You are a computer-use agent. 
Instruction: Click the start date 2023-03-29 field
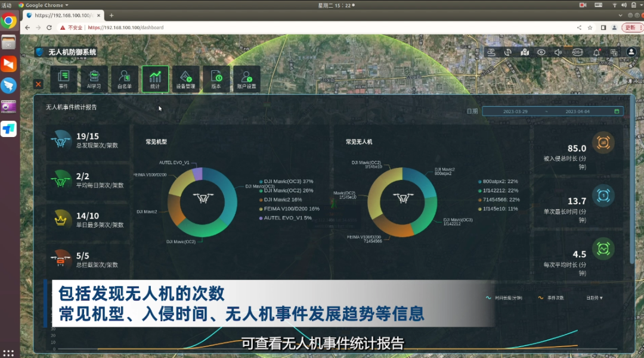(x=516, y=111)
